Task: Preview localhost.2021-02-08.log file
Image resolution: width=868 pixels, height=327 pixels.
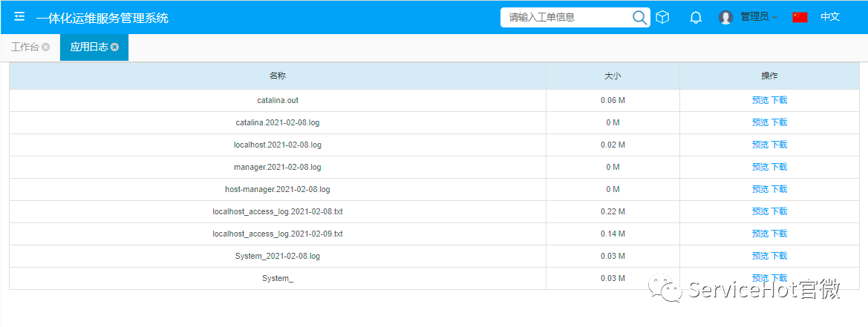Action: pos(760,145)
